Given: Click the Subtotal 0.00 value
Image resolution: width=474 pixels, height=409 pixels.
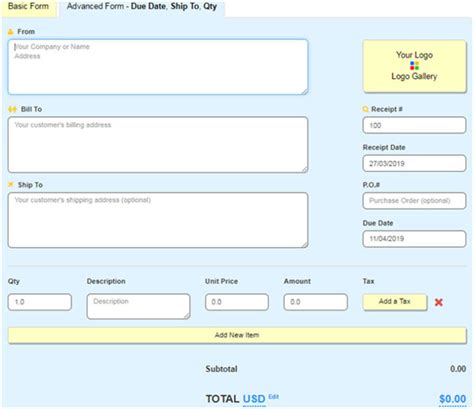Looking at the screenshot, I should pos(458,369).
